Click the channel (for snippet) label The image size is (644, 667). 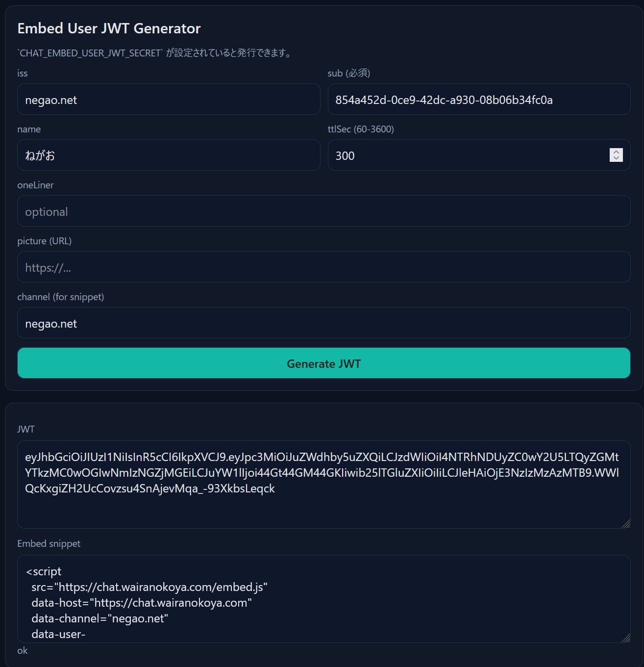pyautogui.click(x=60, y=297)
